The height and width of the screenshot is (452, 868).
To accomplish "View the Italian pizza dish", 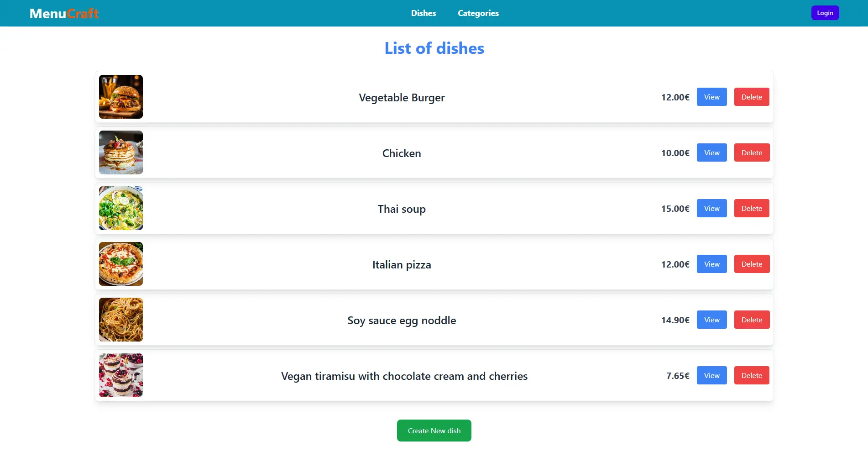I will (x=711, y=264).
